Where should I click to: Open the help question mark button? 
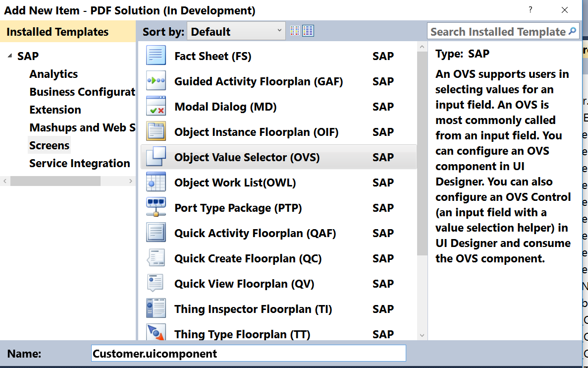pos(530,10)
